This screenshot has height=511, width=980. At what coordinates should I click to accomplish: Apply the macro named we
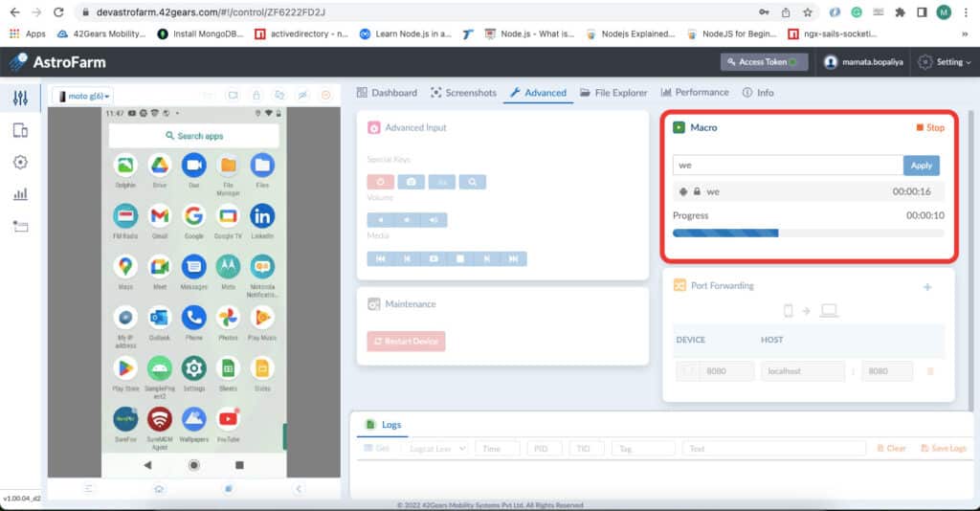[x=922, y=166]
